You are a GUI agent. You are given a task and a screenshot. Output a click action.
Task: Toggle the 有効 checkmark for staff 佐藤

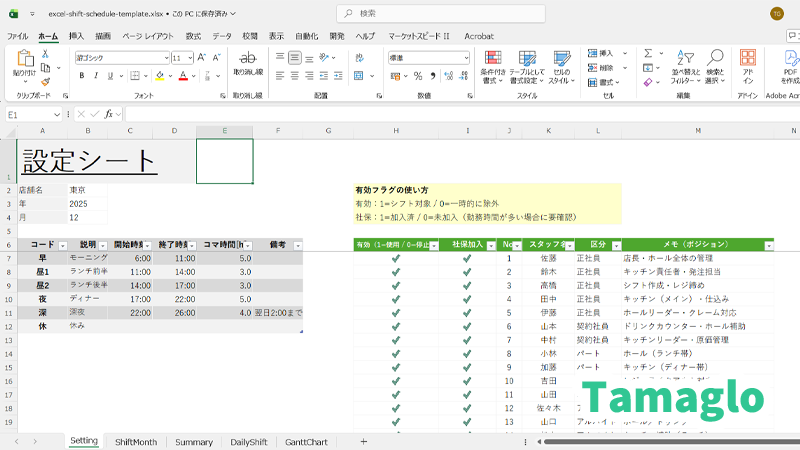click(395, 258)
